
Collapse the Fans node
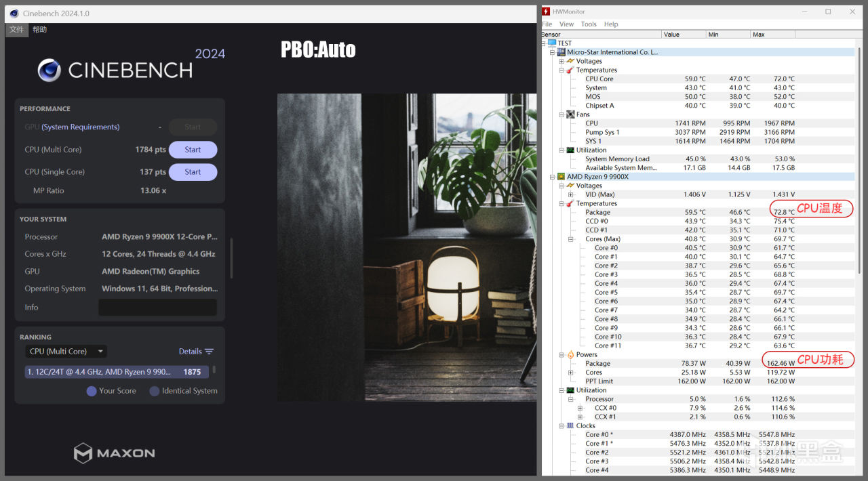point(561,114)
